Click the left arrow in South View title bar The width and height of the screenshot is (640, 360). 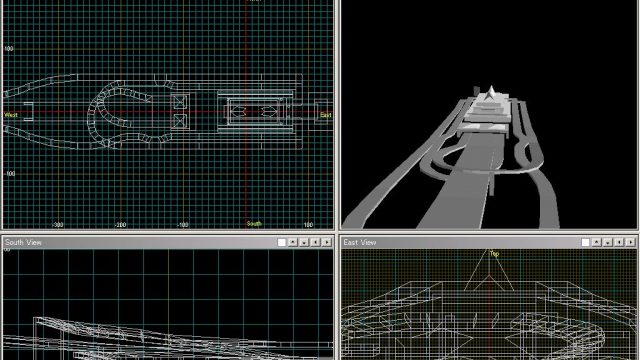click(316, 242)
